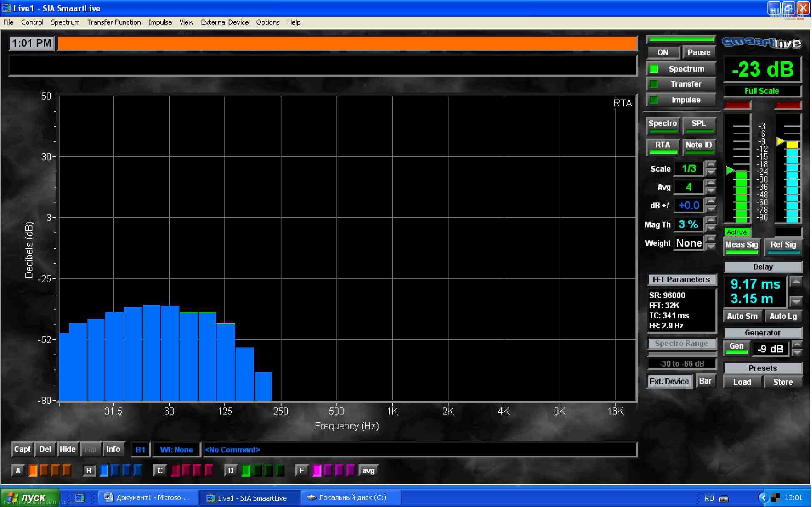Open the External Device menu
Screen dimensions: 812x507
click(225, 22)
